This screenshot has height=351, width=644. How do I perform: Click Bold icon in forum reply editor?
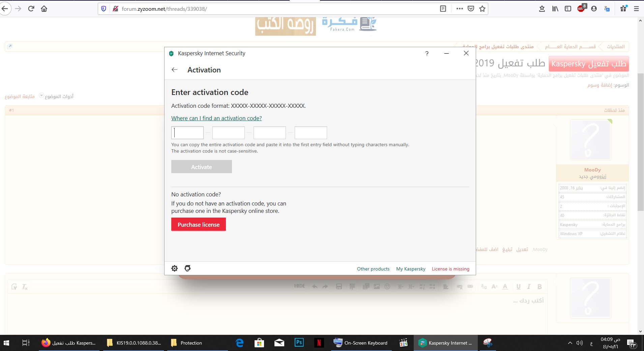tap(539, 287)
